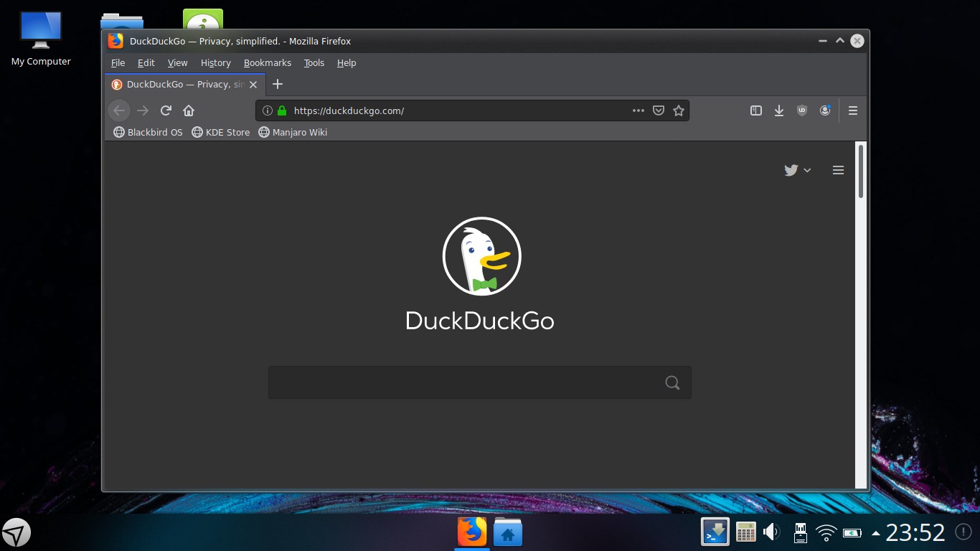980x551 pixels.
Task: Open DuckDuckGo page side menu
Action: pyautogui.click(x=838, y=170)
